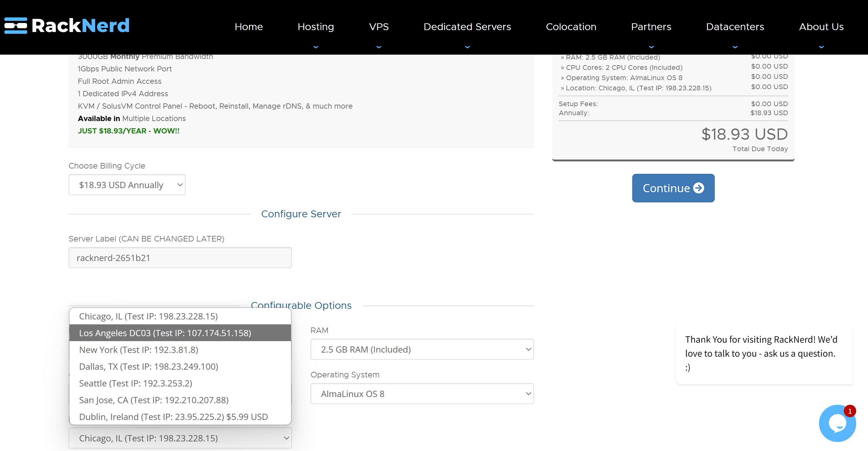Image resolution: width=868 pixels, height=451 pixels.
Task: Choose Dallas, TX location option
Action: (x=180, y=366)
